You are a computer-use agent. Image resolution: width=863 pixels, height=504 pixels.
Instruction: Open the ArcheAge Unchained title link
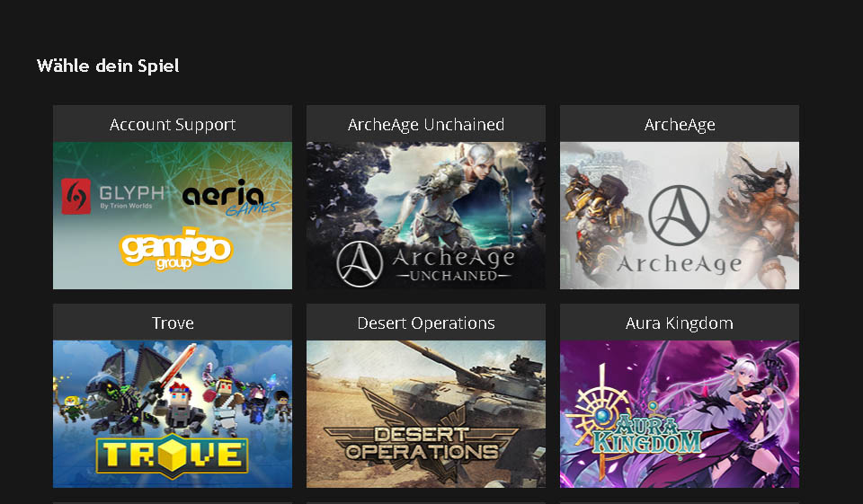(426, 124)
